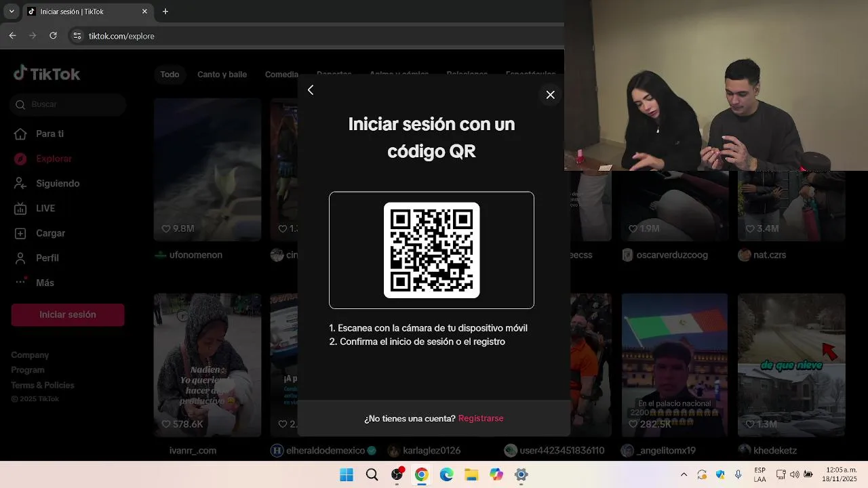This screenshot has width=868, height=488.
Task: Open the volume tray icon
Action: (x=795, y=474)
